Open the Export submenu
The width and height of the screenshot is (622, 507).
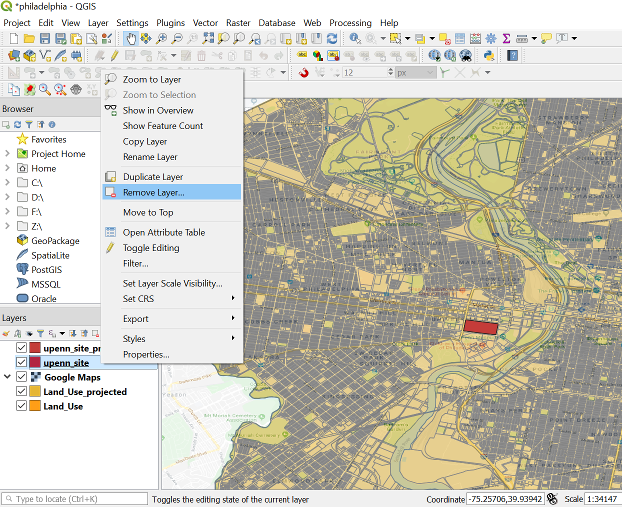coord(135,319)
